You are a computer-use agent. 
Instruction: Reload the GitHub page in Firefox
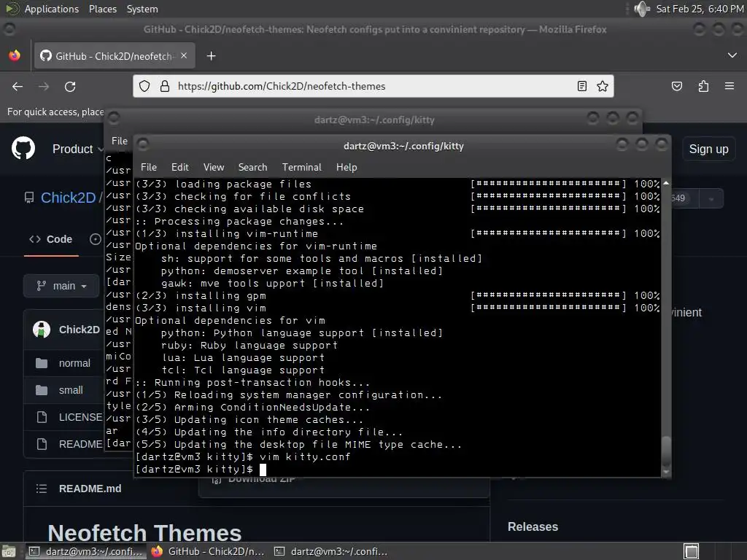pyautogui.click(x=70, y=86)
